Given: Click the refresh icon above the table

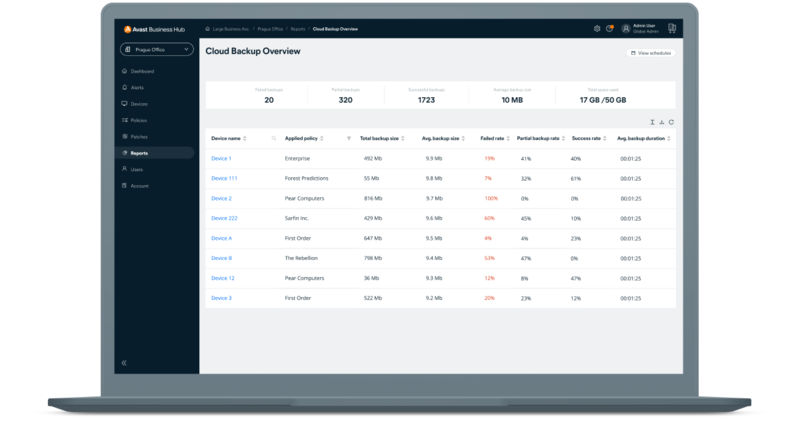Looking at the screenshot, I should (672, 122).
